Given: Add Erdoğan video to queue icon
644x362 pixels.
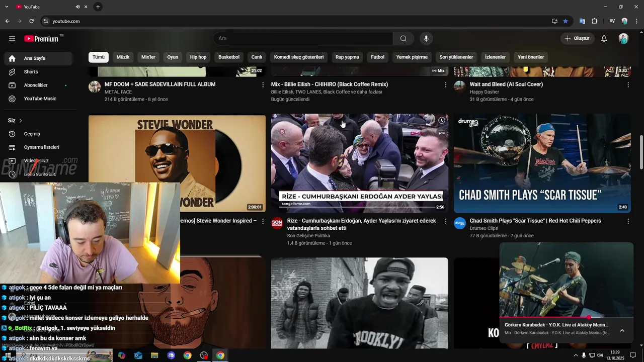Looking at the screenshot, I should [441, 133].
